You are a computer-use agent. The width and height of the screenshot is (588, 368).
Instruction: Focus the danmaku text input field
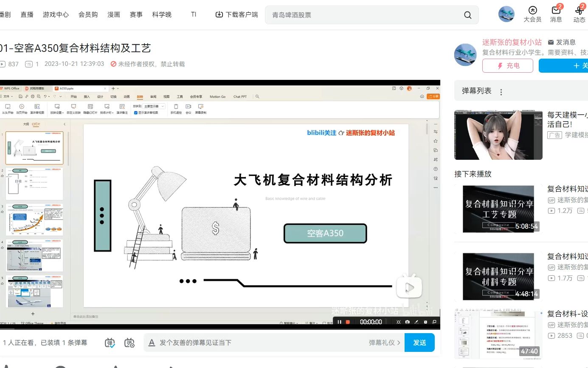[259, 343]
